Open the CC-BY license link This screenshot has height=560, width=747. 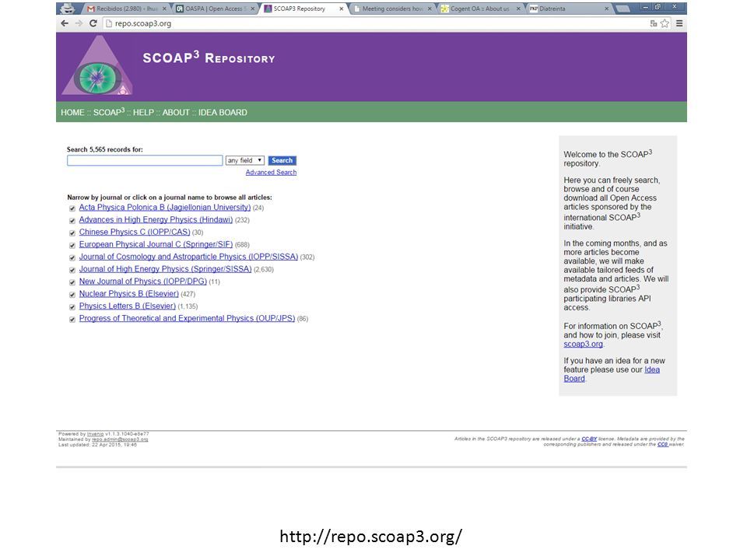click(x=589, y=439)
